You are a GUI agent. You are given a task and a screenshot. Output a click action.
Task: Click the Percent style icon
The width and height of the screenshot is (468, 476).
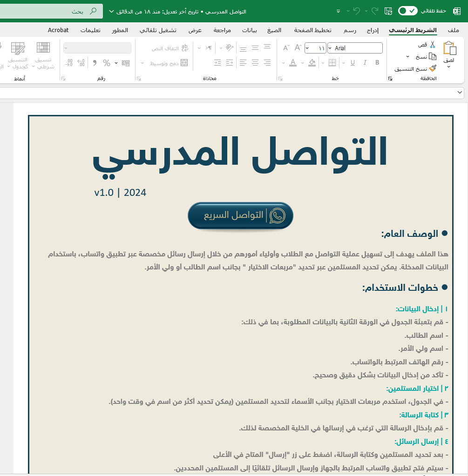pos(106,63)
